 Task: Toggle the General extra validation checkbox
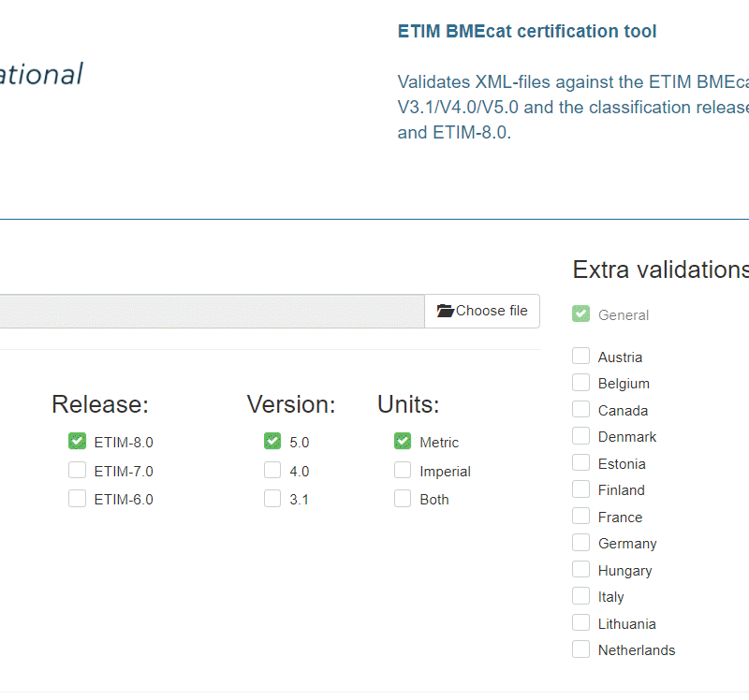click(x=581, y=314)
